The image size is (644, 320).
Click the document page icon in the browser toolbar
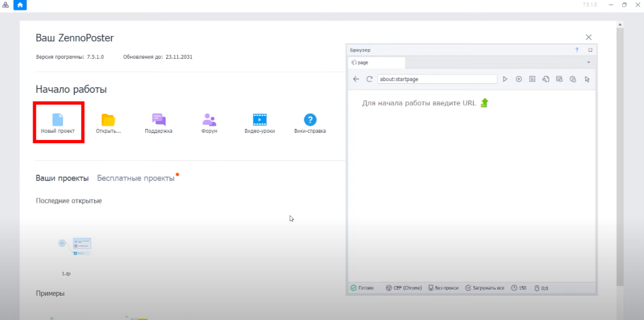click(x=532, y=79)
